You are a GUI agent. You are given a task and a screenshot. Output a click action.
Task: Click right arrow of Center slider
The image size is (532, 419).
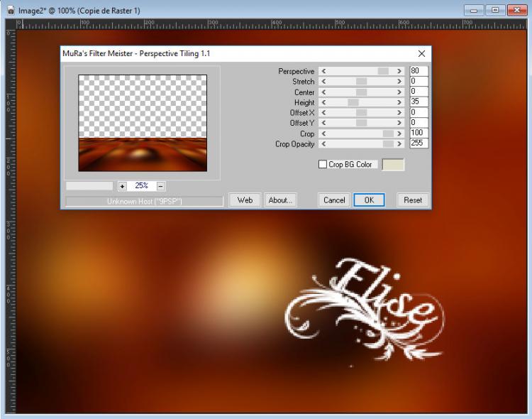(399, 92)
